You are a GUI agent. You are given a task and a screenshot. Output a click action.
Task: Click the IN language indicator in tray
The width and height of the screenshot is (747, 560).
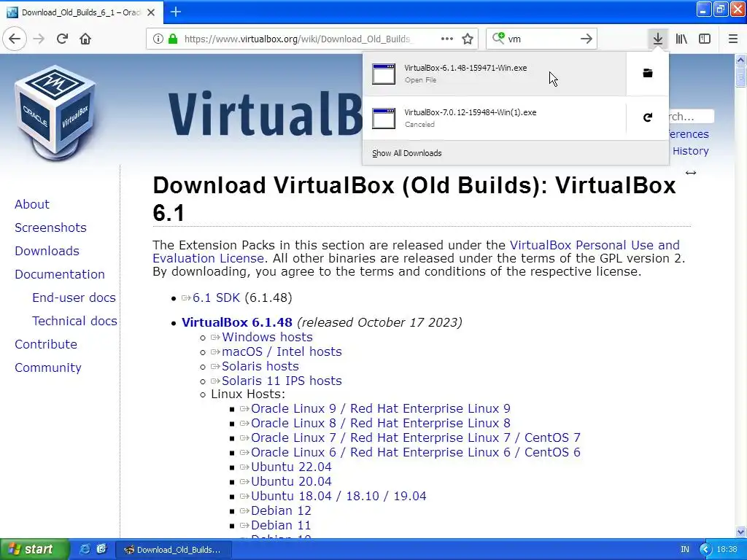pos(684,550)
